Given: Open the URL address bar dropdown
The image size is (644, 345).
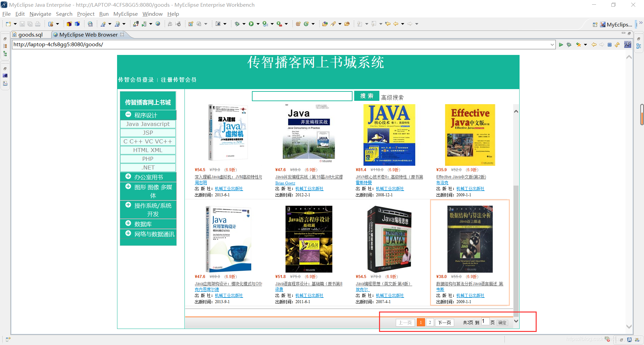Looking at the screenshot, I should (x=552, y=45).
